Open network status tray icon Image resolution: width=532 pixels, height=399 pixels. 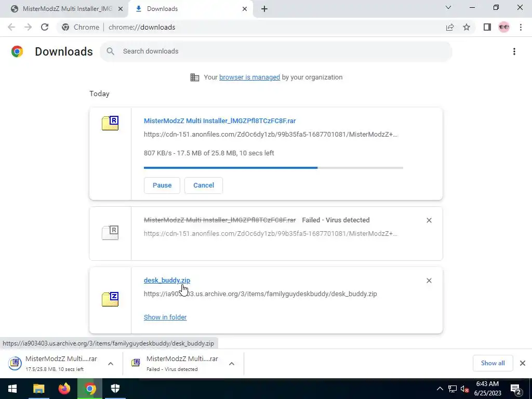453,389
